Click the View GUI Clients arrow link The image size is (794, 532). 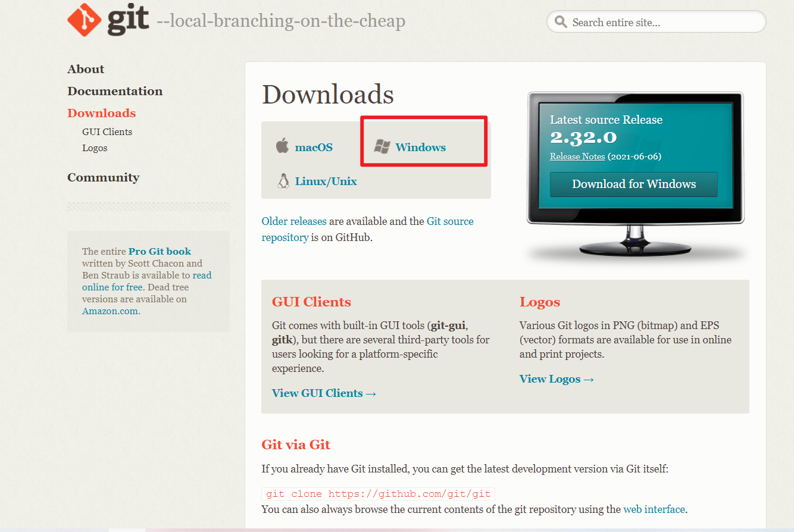pos(324,393)
